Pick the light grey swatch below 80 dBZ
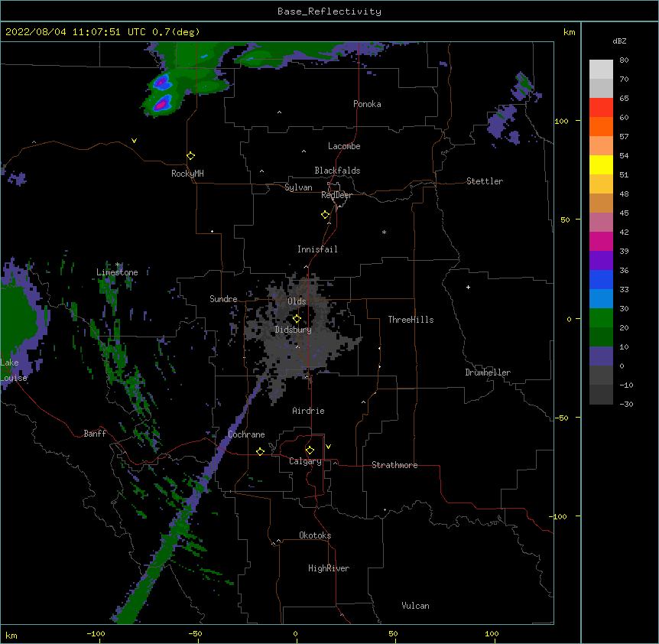The image size is (659, 644). [x=601, y=70]
